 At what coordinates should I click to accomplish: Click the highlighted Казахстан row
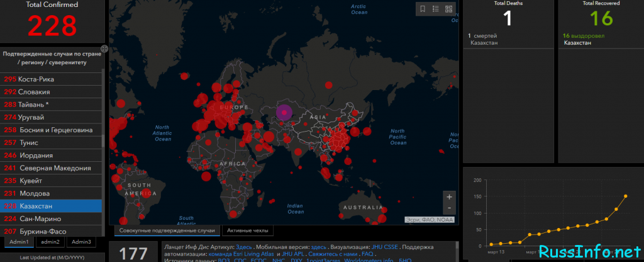tap(51, 206)
